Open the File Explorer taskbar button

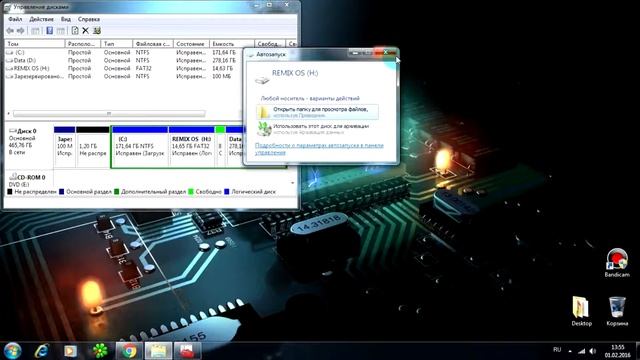tap(158, 351)
